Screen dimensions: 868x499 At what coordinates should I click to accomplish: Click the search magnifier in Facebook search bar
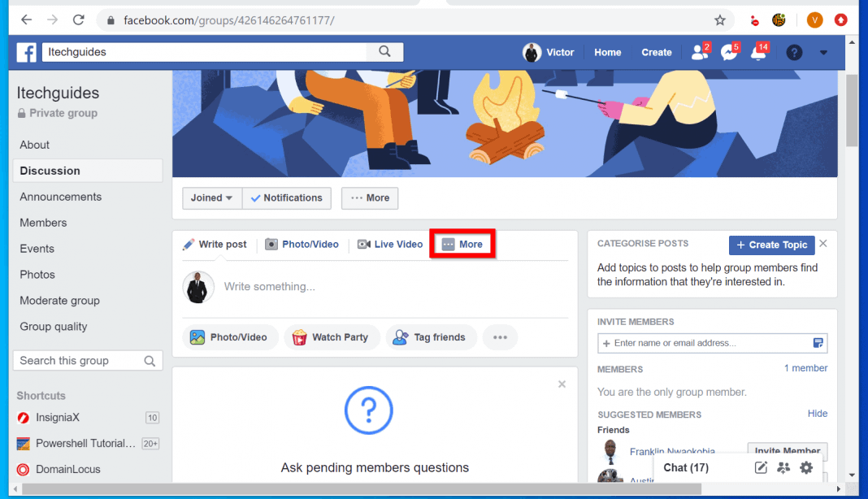tap(384, 50)
